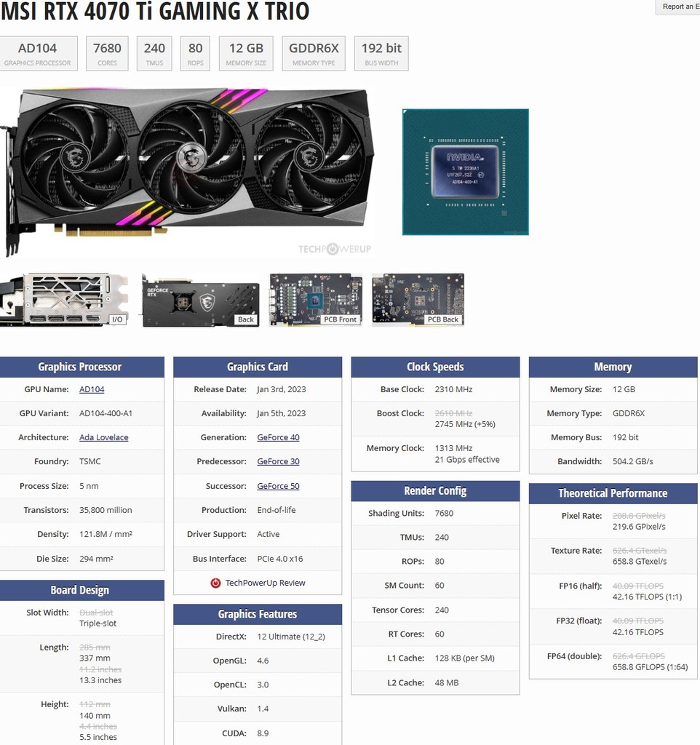Viewport: 700px width, 745px height.
Task: Select the 504.2 GB/s bandwidth value
Action: tap(632, 461)
